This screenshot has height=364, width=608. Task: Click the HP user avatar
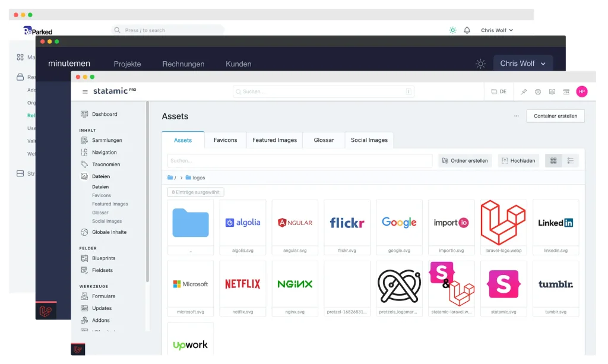pyautogui.click(x=581, y=91)
